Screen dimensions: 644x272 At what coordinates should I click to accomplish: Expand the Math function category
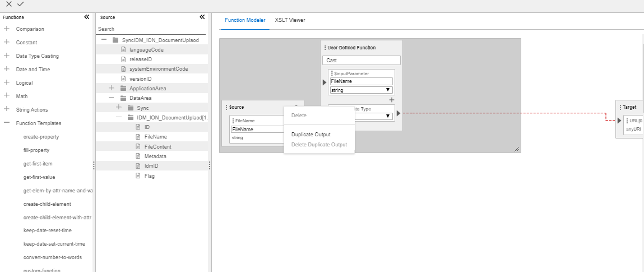coord(7,96)
